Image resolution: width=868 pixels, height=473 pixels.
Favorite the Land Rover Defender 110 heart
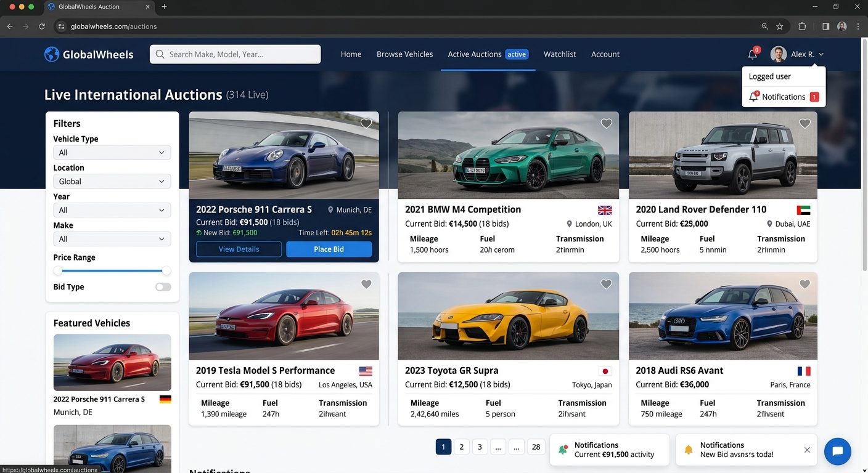(x=805, y=123)
